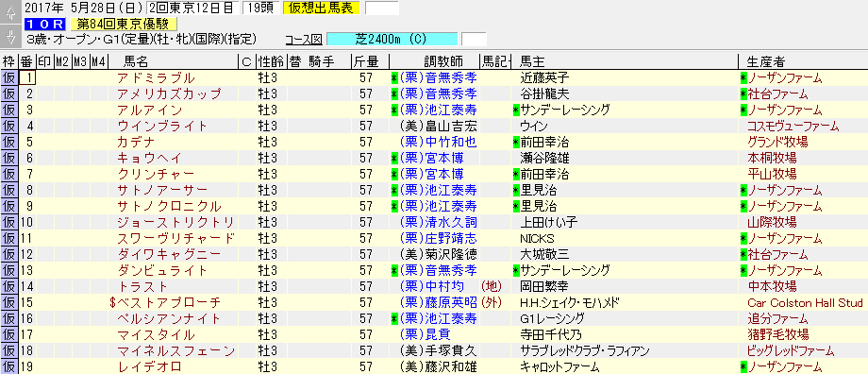Click green asterisk before breeder 社台ファーム row 2

(x=743, y=93)
